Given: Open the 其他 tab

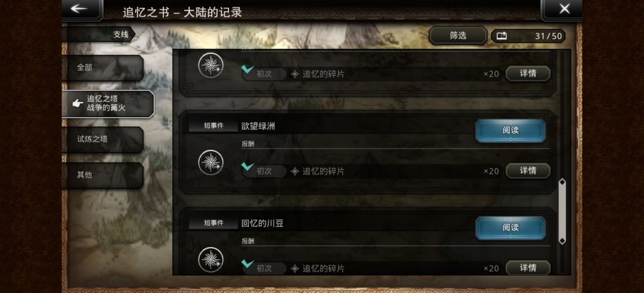Looking at the screenshot, I should pos(103,175).
